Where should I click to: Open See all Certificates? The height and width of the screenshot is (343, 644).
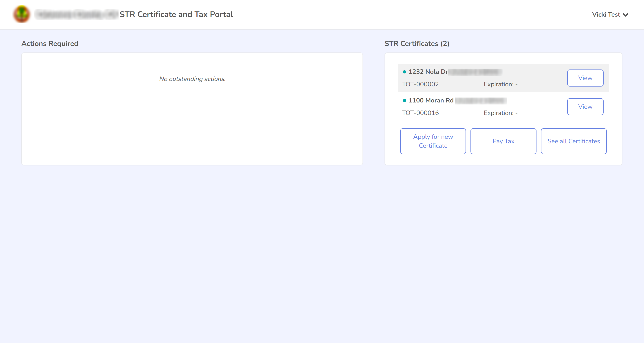(x=574, y=141)
